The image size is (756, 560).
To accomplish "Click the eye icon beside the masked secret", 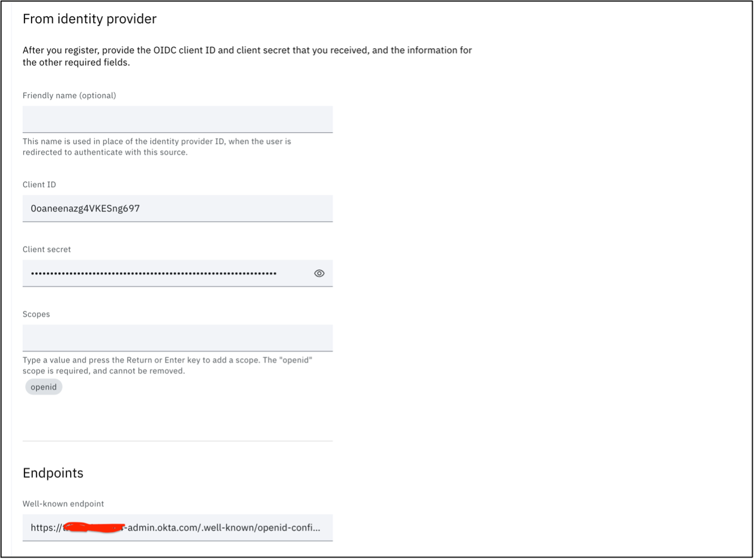I will (319, 273).
